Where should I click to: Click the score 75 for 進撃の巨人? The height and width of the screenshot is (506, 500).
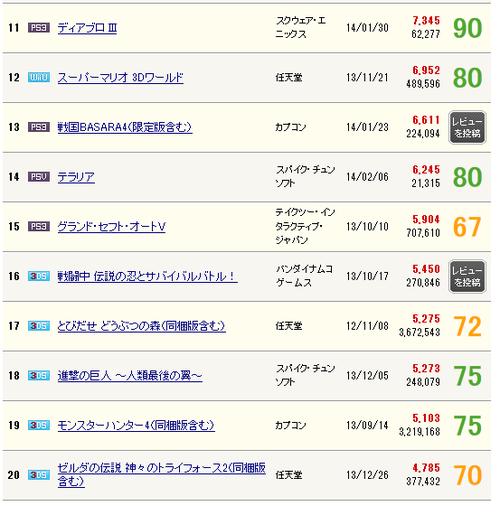click(x=467, y=376)
